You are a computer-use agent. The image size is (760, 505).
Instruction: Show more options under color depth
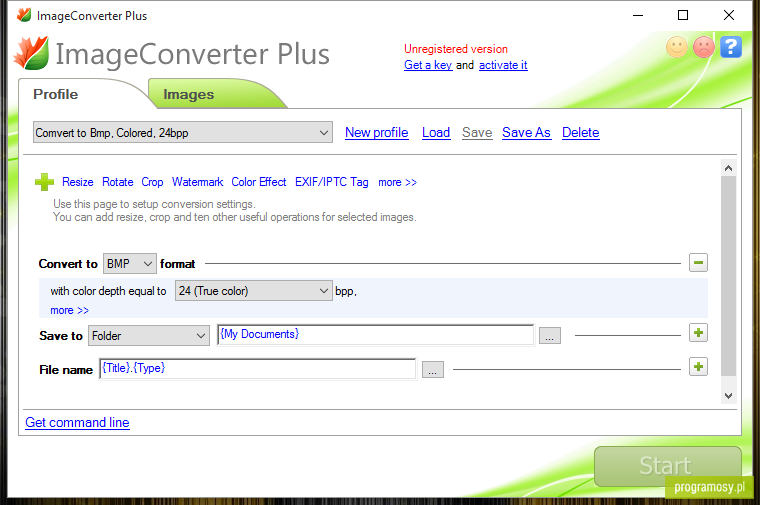(x=69, y=310)
